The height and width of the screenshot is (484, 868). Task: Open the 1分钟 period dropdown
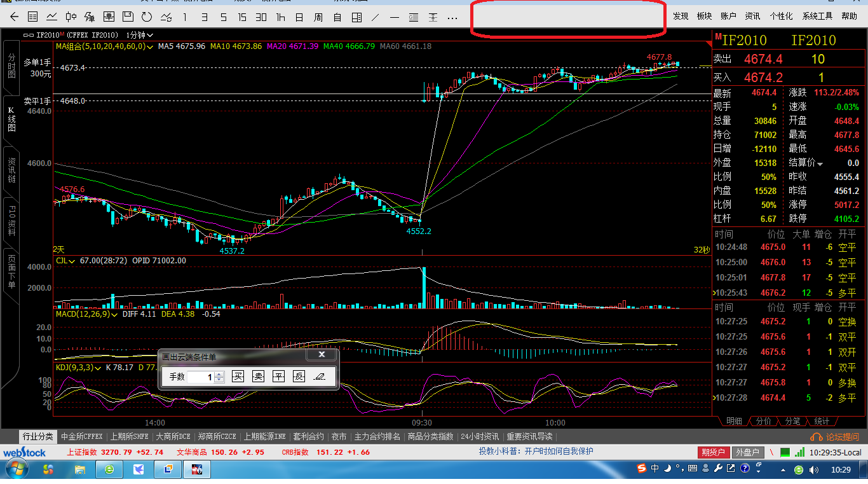coord(140,35)
